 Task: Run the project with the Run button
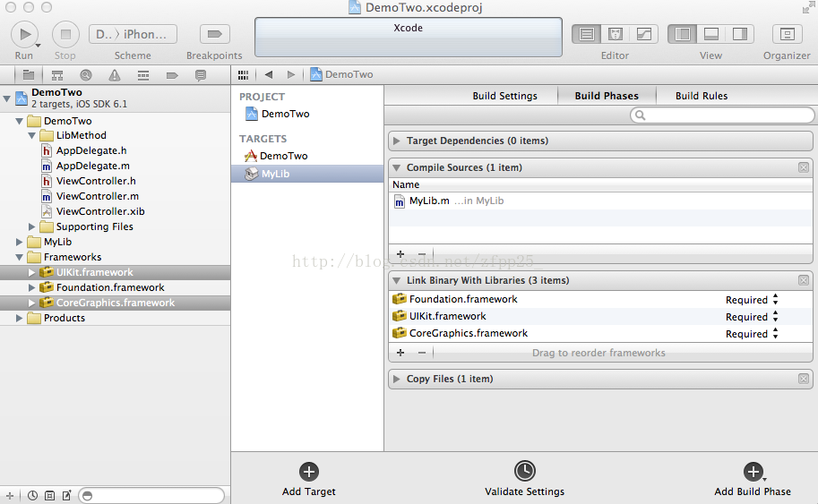pos(24,34)
